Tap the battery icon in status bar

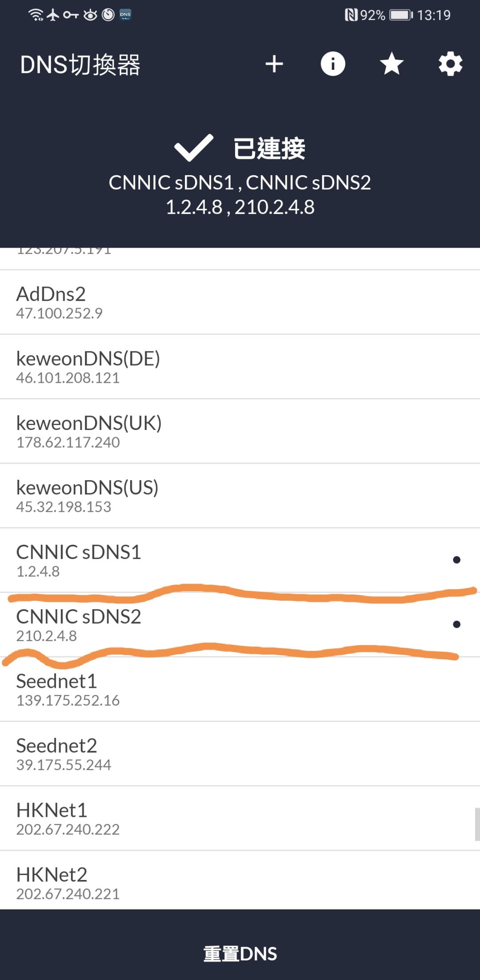(401, 15)
